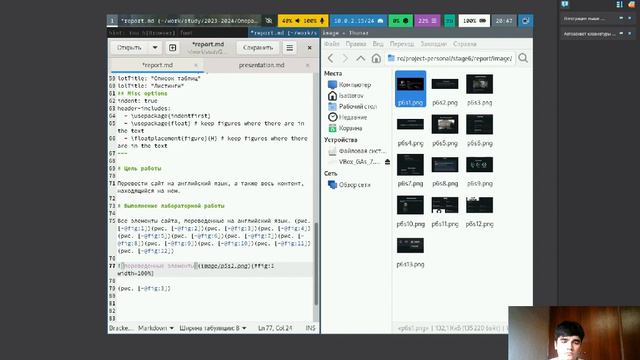Click line 77 image link text in editor
This screenshot has width=640, height=360.
click(223, 266)
